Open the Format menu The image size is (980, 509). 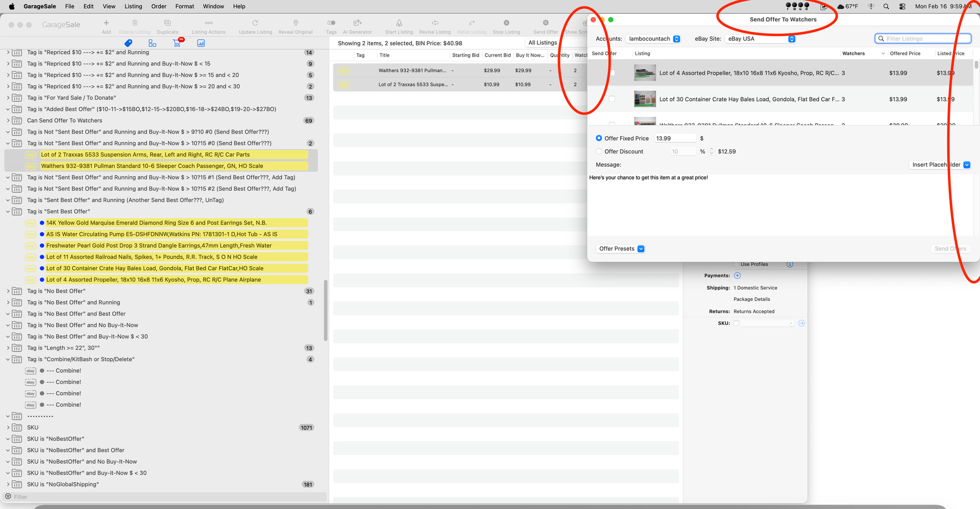pos(184,6)
